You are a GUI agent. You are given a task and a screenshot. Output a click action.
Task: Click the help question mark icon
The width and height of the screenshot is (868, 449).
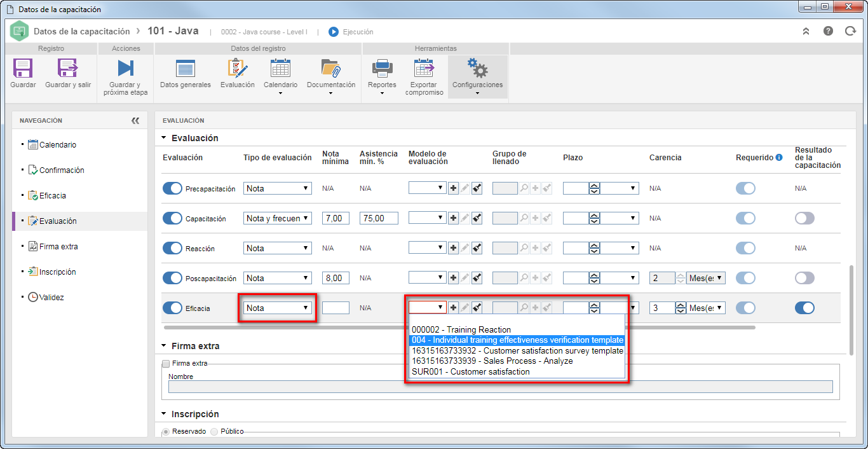828,31
